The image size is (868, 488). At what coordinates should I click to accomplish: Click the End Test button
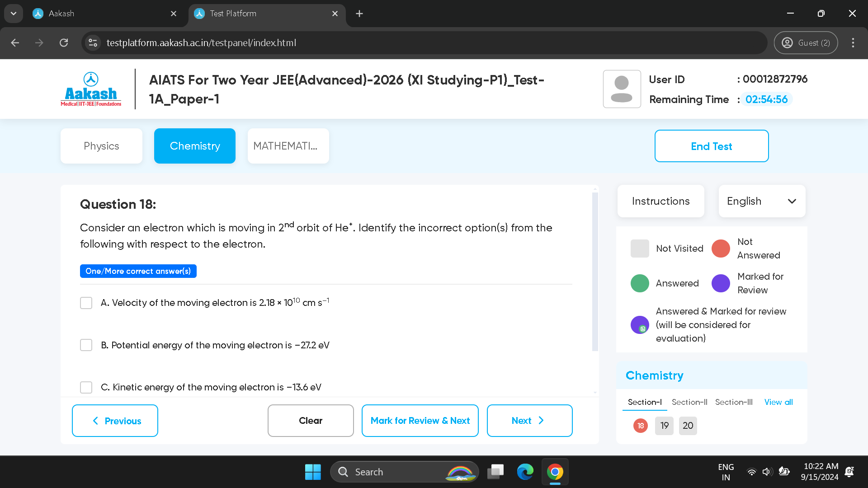[711, 146]
